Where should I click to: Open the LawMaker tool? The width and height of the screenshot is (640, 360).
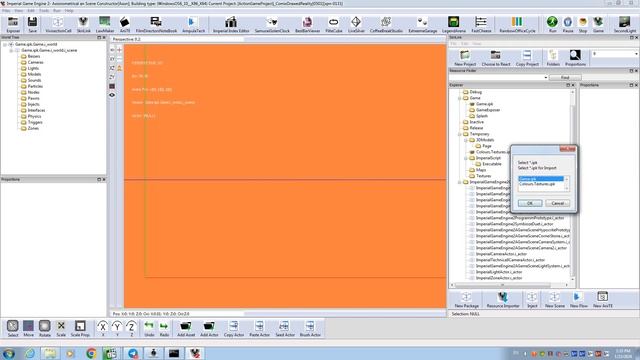(x=105, y=24)
